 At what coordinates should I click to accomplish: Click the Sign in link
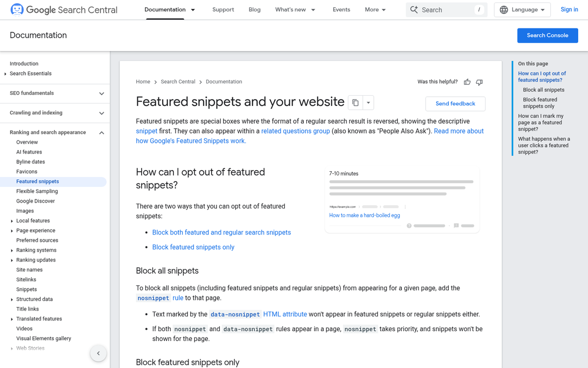click(x=569, y=9)
